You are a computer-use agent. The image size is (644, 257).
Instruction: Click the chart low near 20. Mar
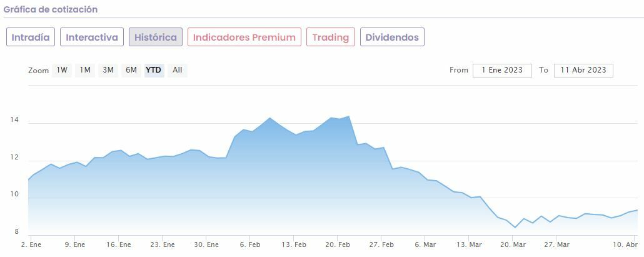tap(515, 227)
